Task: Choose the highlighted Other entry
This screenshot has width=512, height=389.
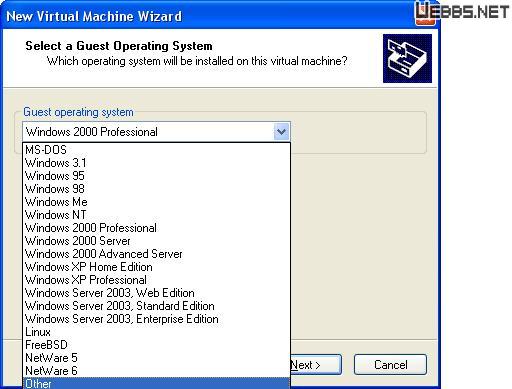Action: [157, 383]
